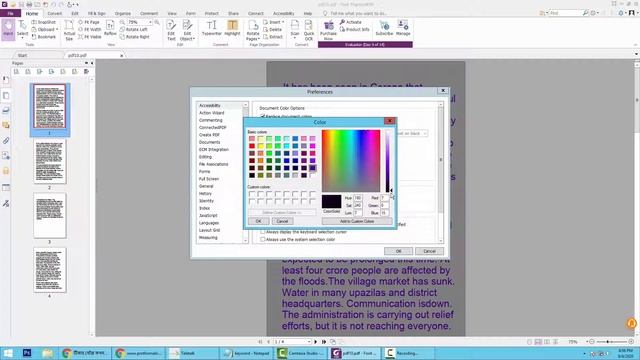Screen dimensions: 640x360
Task: Expand the Edit Object dropdown
Action: pos(194,39)
